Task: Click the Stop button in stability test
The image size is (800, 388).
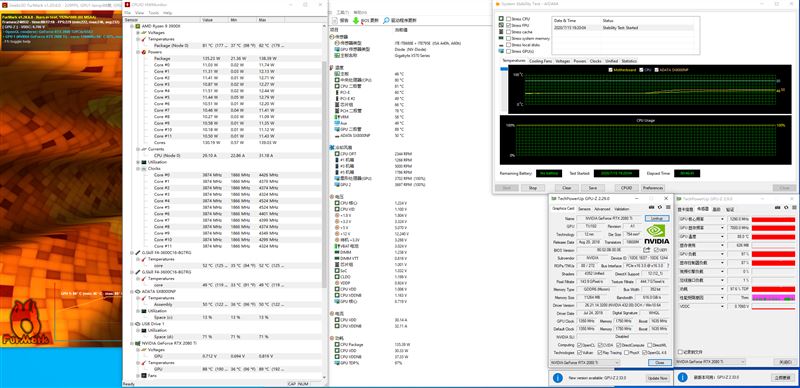Action: [533, 188]
